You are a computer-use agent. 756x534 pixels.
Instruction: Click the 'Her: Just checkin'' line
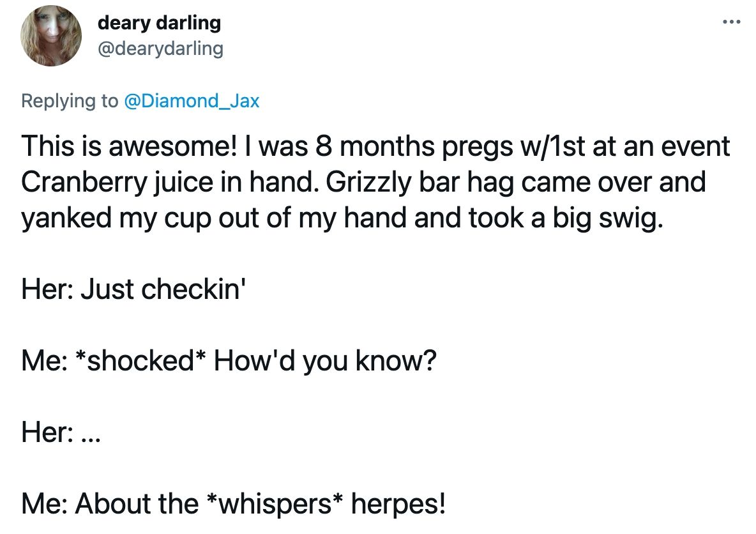134,289
